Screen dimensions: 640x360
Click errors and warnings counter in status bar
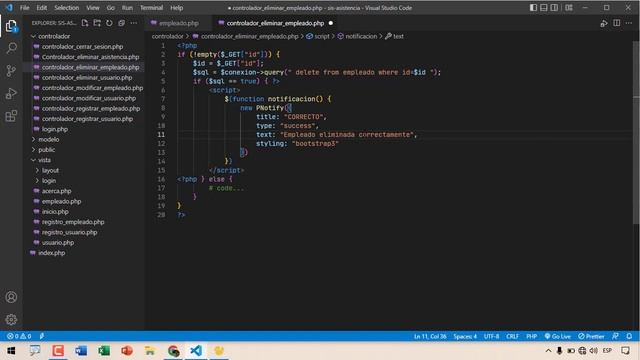19,336
